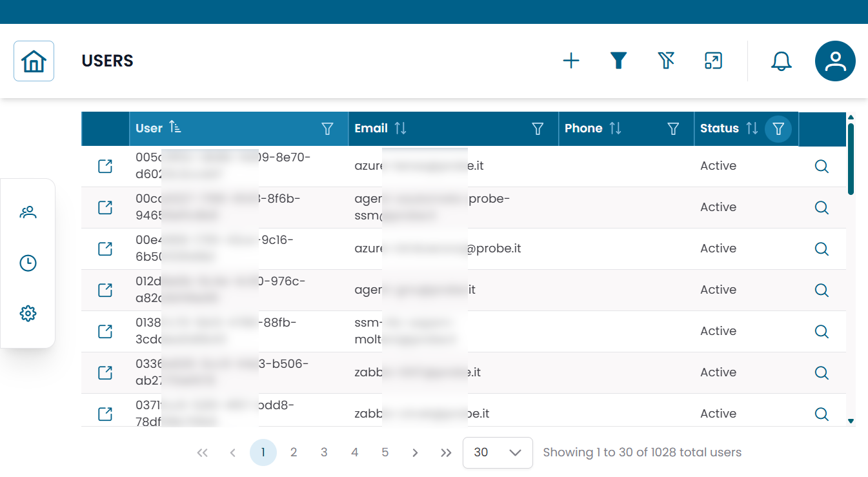This screenshot has width=868, height=477.
Task: Clear filters using the crossed funnel icon
Action: point(666,61)
